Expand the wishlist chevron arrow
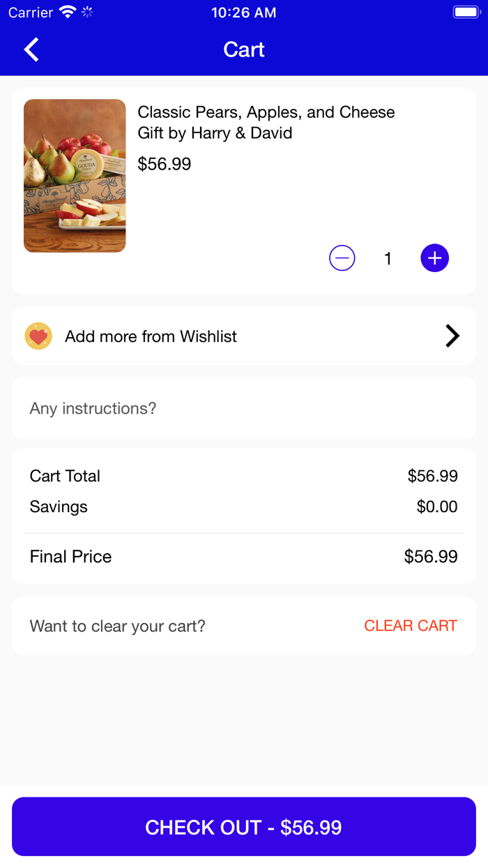 pos(452,336)
